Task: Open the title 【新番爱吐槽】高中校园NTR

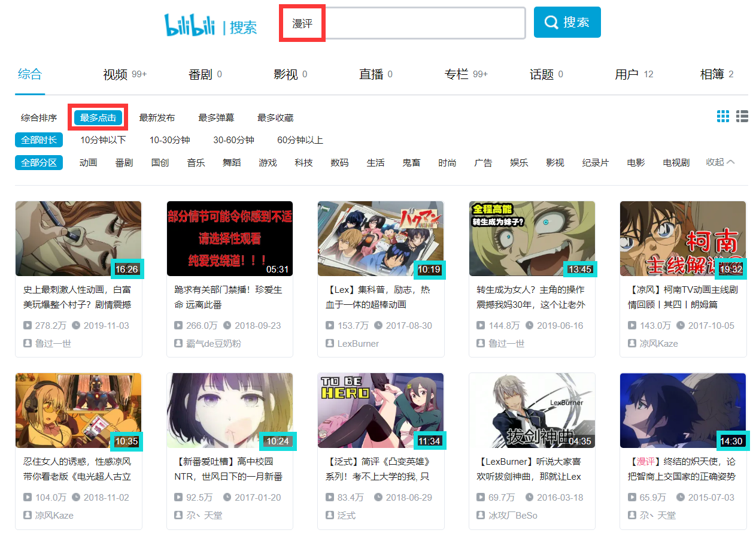Action: coord(228,469)
